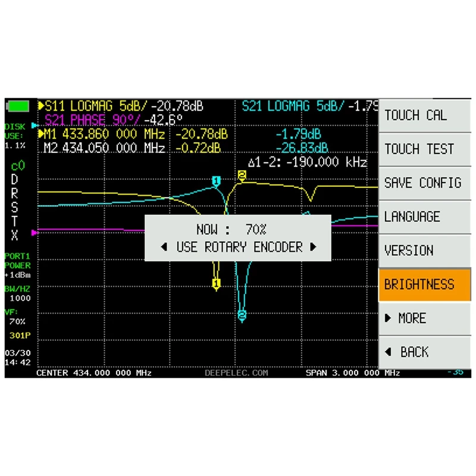Screen dimensions: 476x476
Task: Open SAVE CONFIG from the menu
Action: pos(425,183)
